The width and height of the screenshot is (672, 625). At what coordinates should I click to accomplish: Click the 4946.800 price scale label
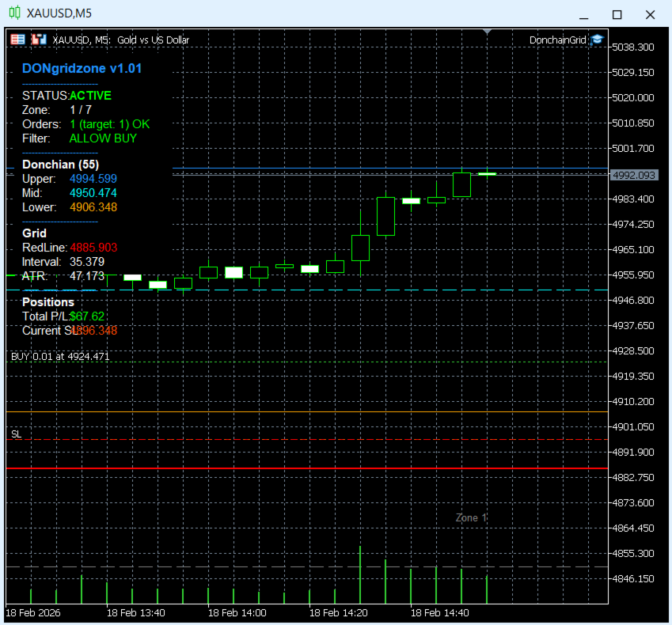[x=633, y=301]
